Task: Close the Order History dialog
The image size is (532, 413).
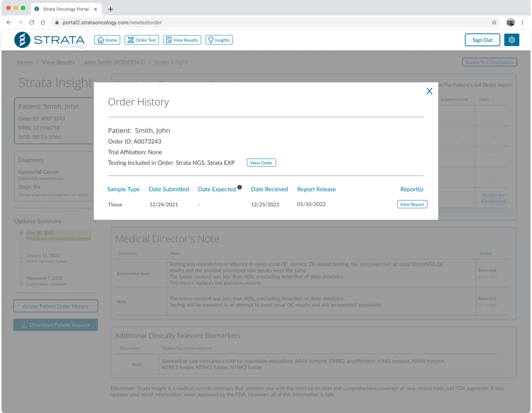Action: pos(429,91)
